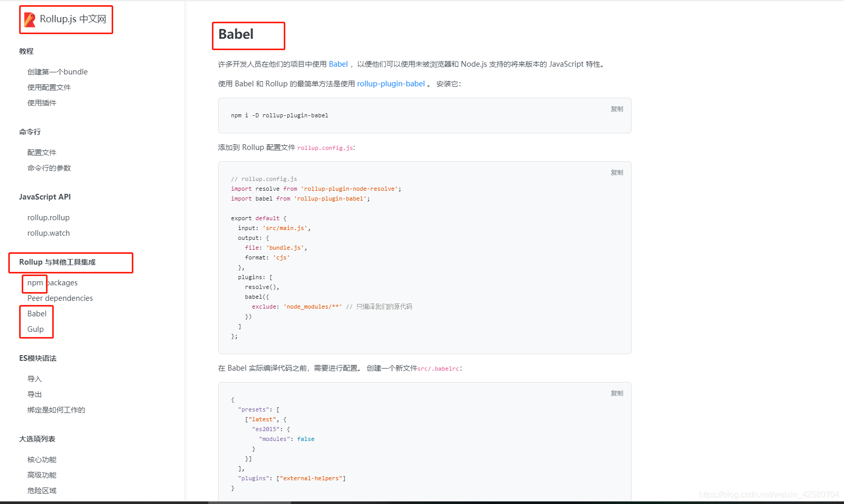Click the input: 'src/main.js' code line
This screenshot has height=504, width=844.
[x=274, y=228]
